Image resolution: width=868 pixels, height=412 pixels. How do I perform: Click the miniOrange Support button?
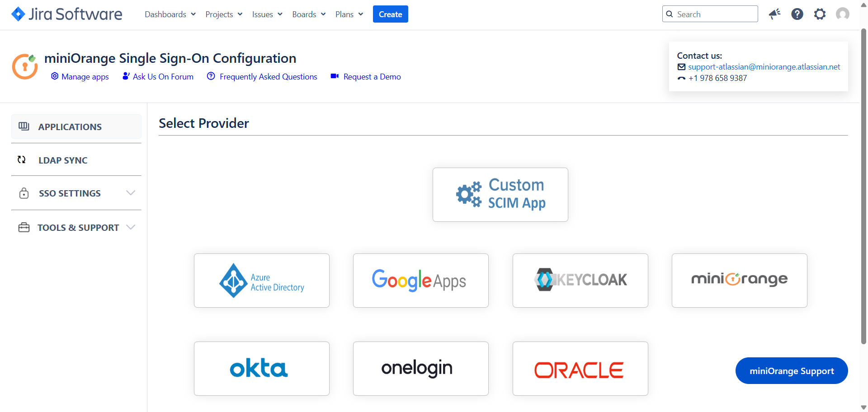click(x=791, y=371)
